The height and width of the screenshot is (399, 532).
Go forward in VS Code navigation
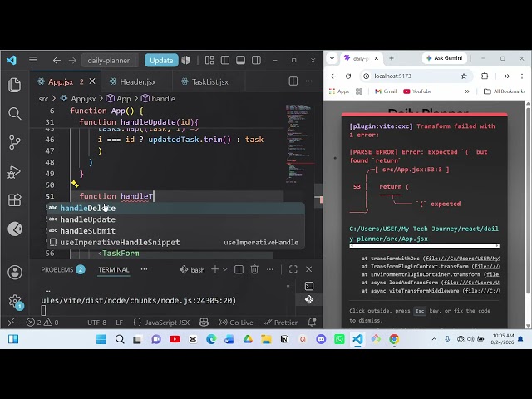pyautogui.click(x=72, y=61)
